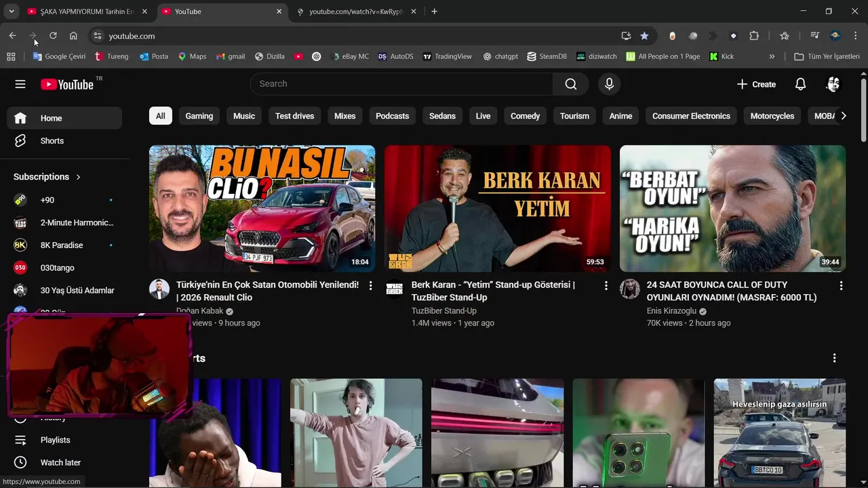Viewport: 868px width, 488px height.
Task: Select the Comedy filter chip
Action: (525, 116)
